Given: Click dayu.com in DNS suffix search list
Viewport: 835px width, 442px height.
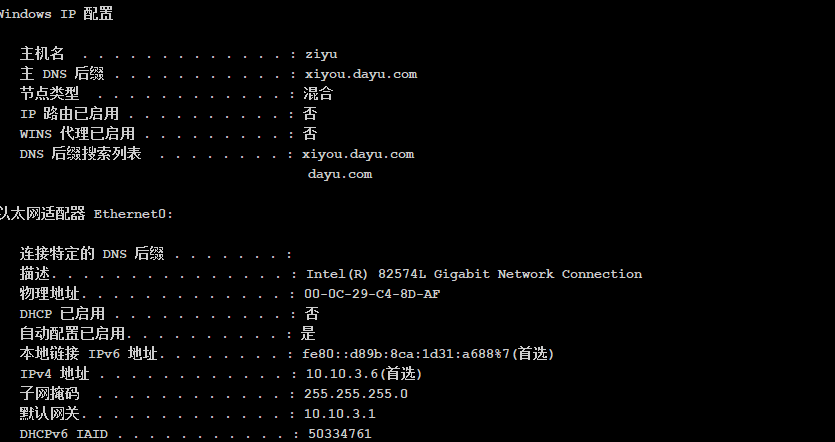Looking at the screenshot, I should point(340,174).
